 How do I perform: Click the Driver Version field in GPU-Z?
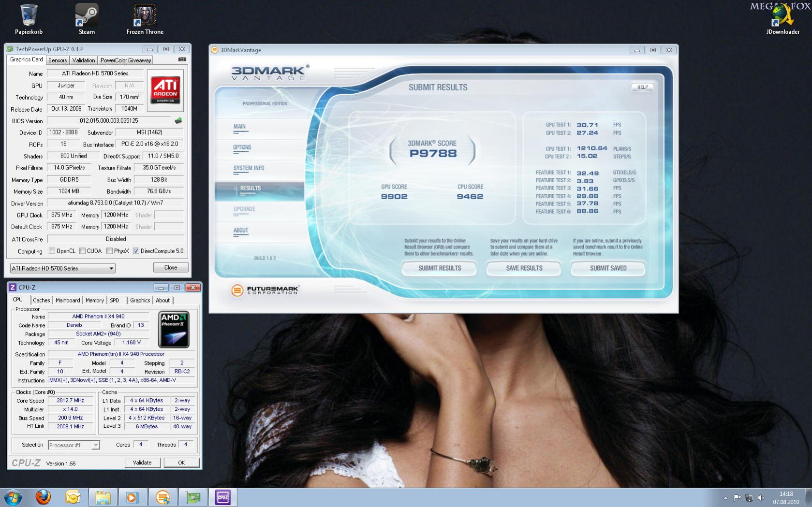115,203
